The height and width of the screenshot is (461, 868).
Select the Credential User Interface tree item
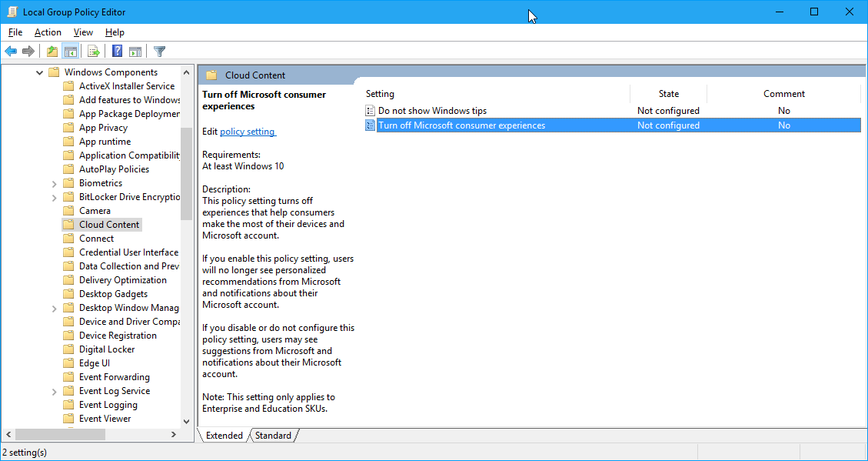[128, 252]
